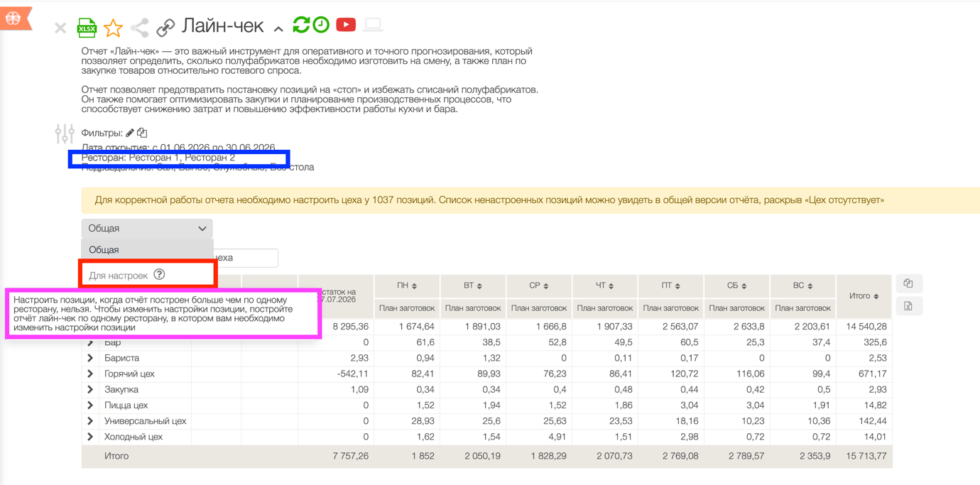
Task: Click План заготовок subheader under ВС
Action: point(803,308)
